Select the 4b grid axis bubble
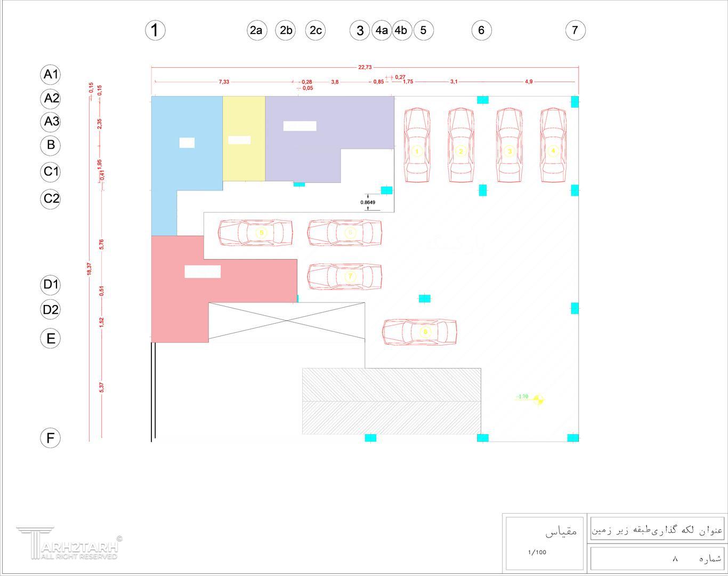The image size is (728, 576). pos(401,30)
